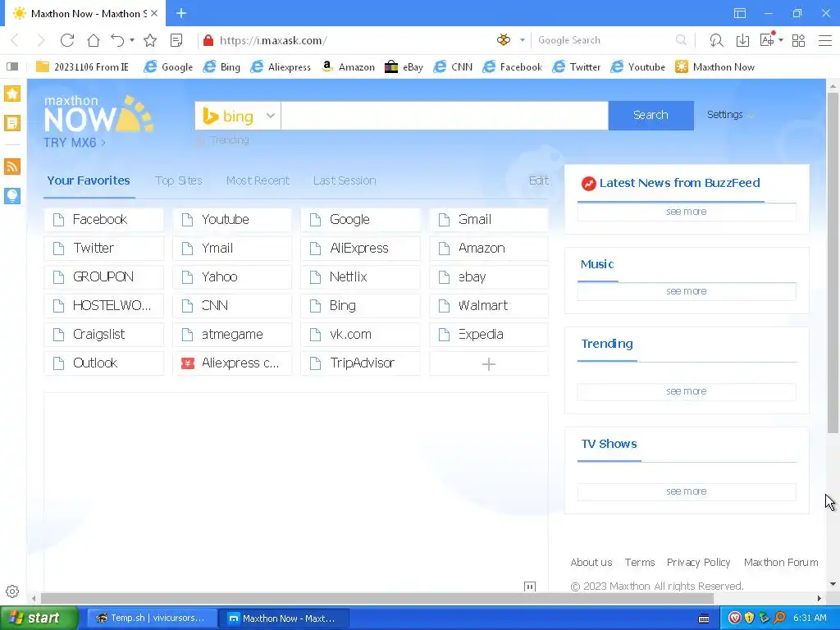Open a new tab with plus button

(x=181, y=13)
